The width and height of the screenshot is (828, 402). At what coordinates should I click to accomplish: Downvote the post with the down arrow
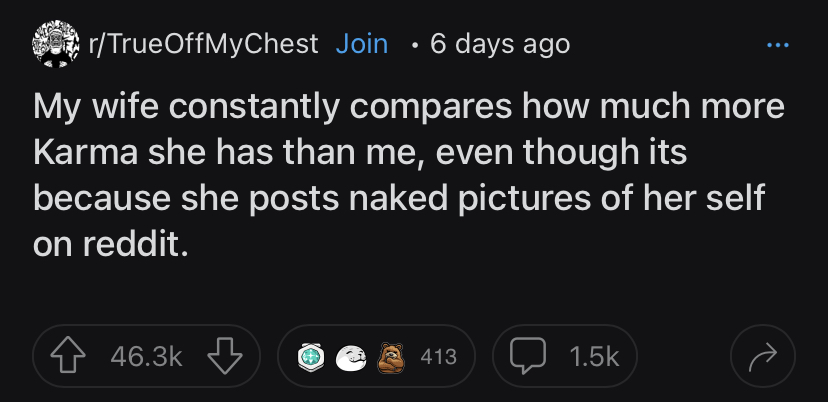coord(225,357)
